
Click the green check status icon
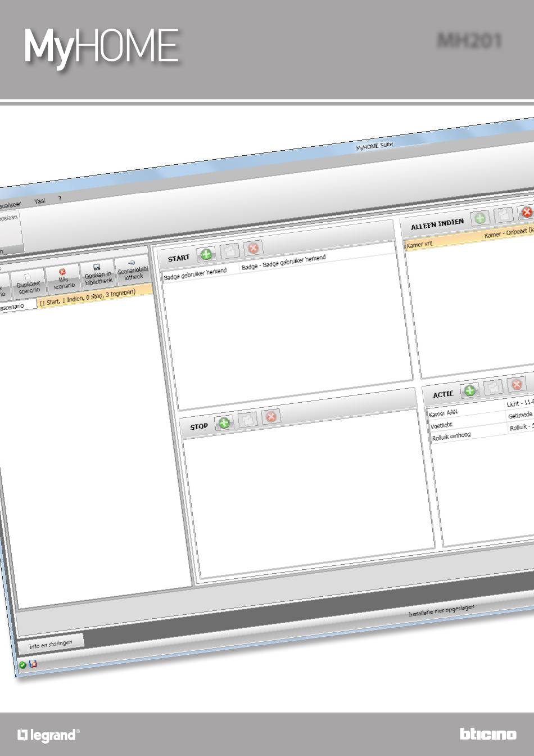[x=22, y=665]
